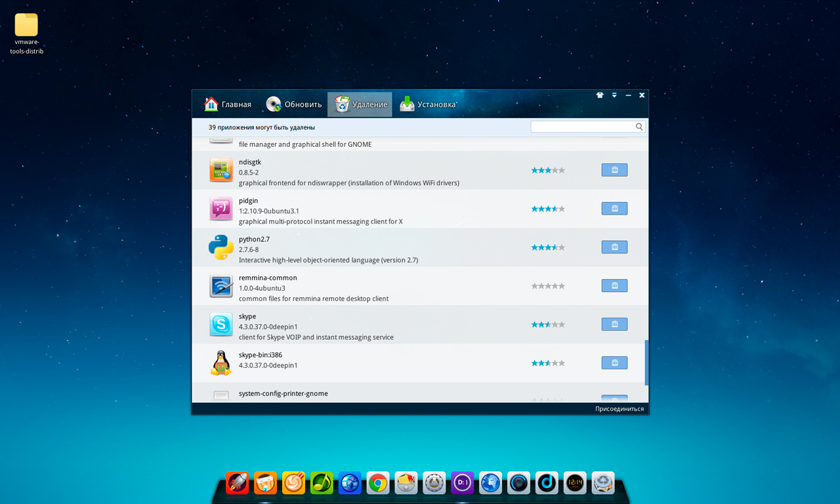Click the remmina-common empty star rating

pyautogui.click(x=548, y=286)
